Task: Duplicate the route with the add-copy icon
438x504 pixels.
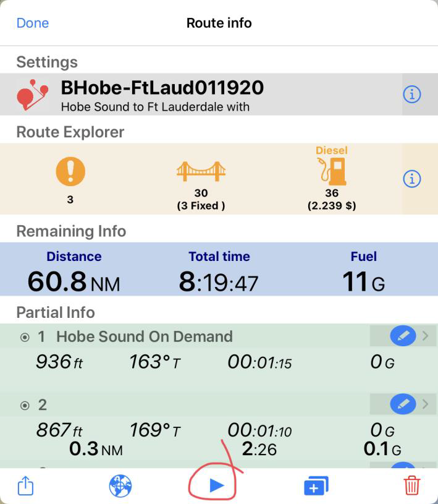Action: tap(316, 486)
